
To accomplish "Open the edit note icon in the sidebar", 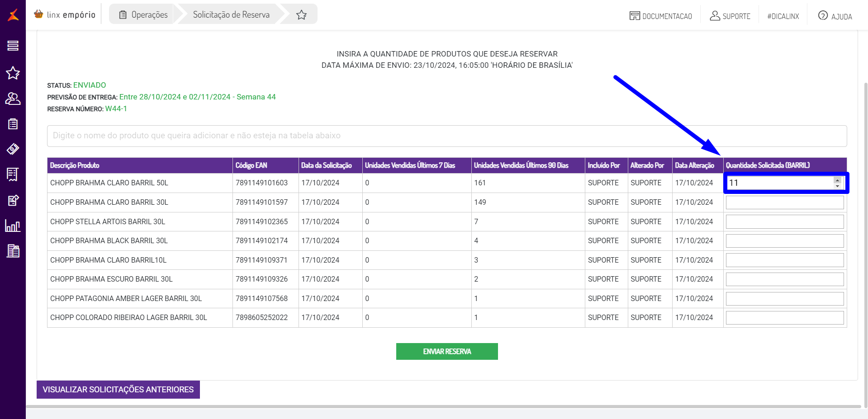I will tap(13, 200).
